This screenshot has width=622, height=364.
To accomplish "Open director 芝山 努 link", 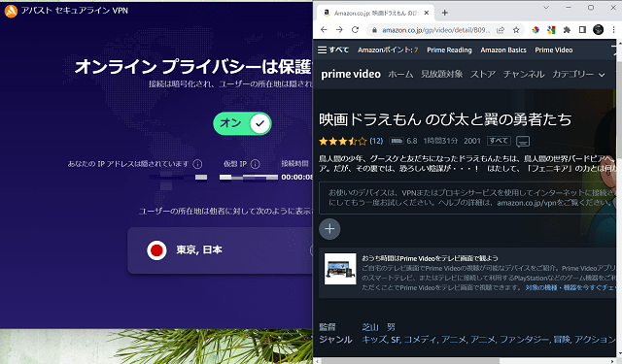I will click(x=379, y=327).
